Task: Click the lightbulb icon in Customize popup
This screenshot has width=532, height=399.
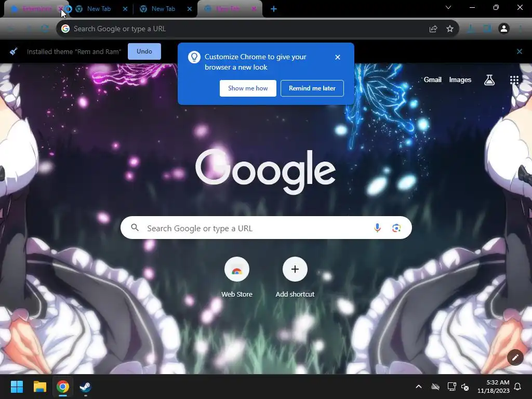Action: pyautogui.click(x=194, y=57)
